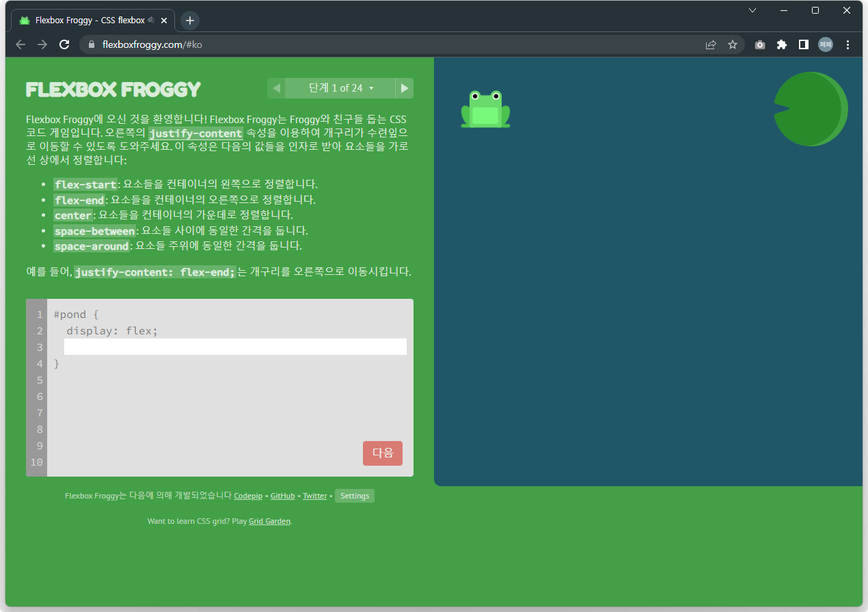
Task: Open the Settings button
Action: 355,496
